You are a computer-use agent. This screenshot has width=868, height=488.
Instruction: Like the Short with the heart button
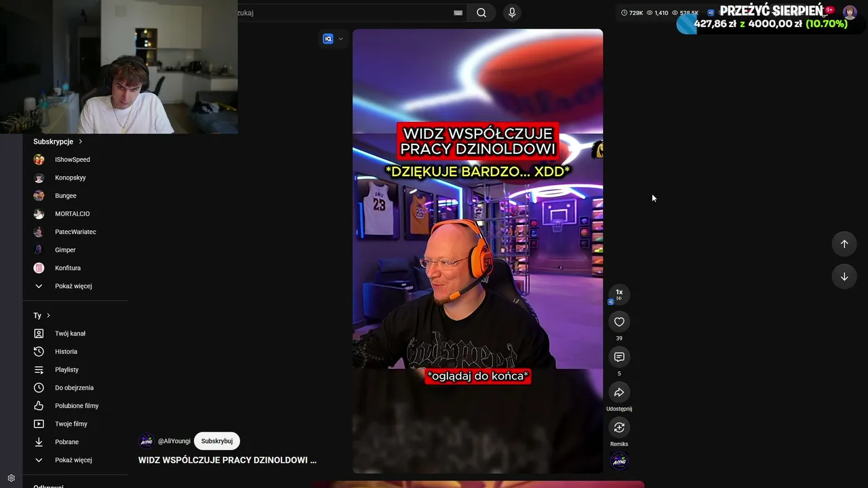(619, 322)
